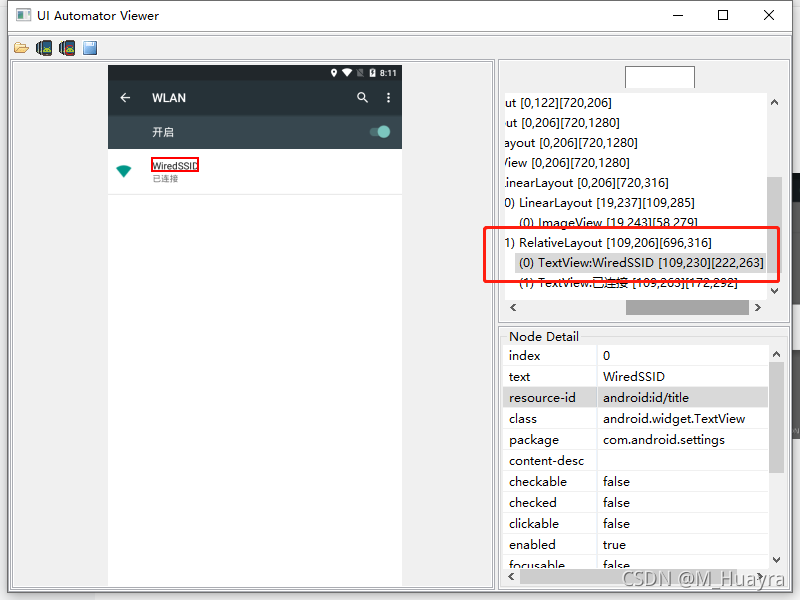Select the TextView:已连接 tree node
The width and height of the screenshot is (800, 600).
pos(628,283)
